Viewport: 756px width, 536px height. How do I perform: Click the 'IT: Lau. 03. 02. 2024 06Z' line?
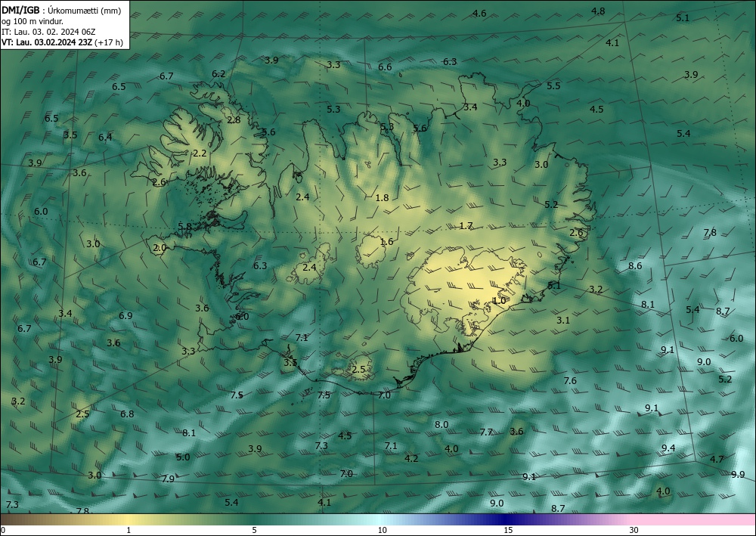pyautogui.click(x=48, y=32)
